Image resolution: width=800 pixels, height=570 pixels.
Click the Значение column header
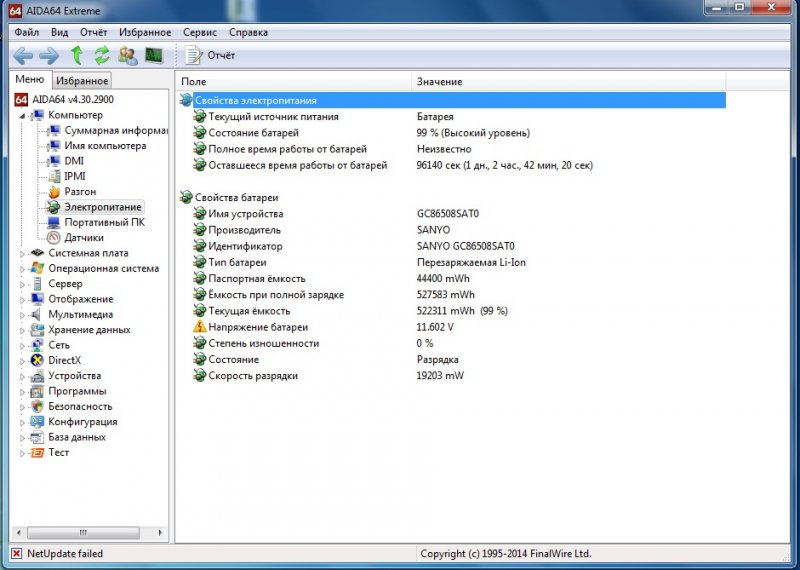click(x=440, y=81)
